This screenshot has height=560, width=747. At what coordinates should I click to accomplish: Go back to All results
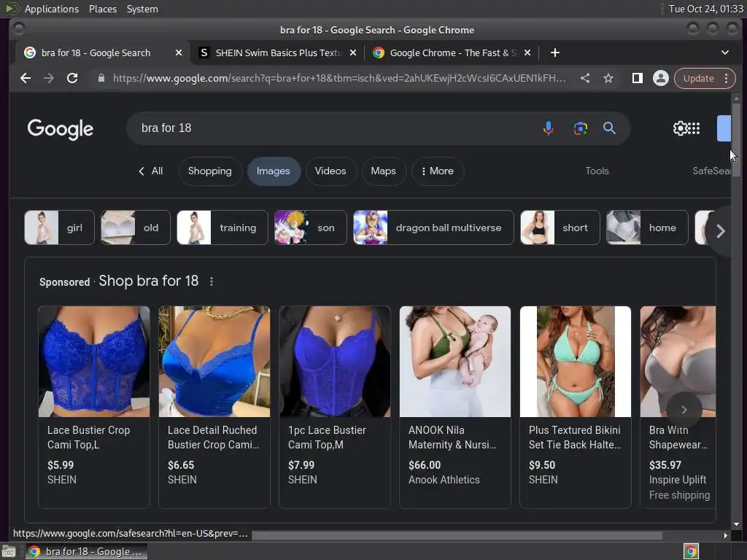[150, 171]
